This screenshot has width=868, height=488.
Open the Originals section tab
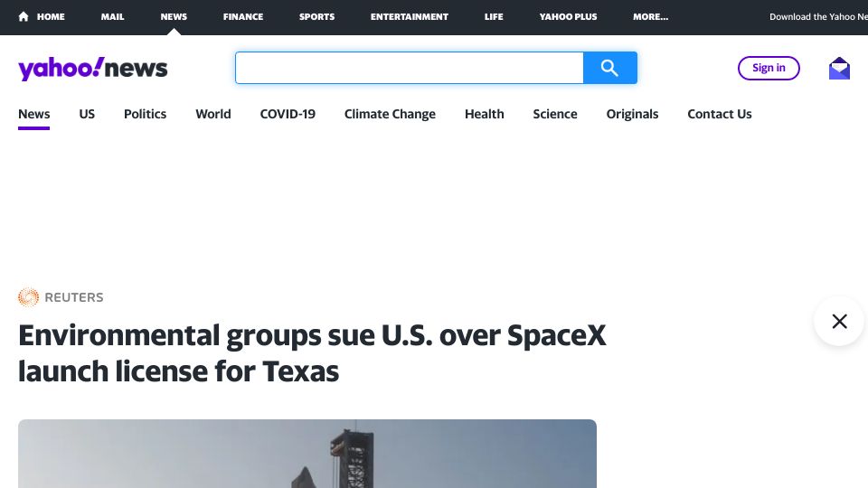point(632,114)
